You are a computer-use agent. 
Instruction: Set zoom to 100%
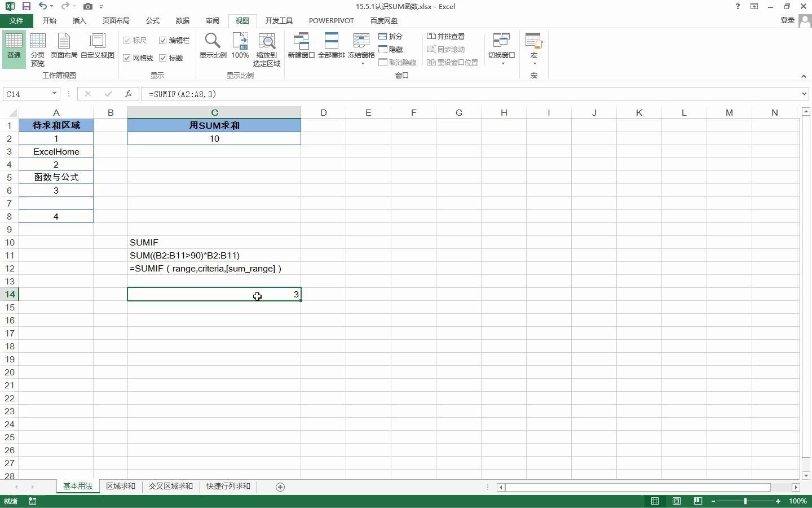point(240,46)
